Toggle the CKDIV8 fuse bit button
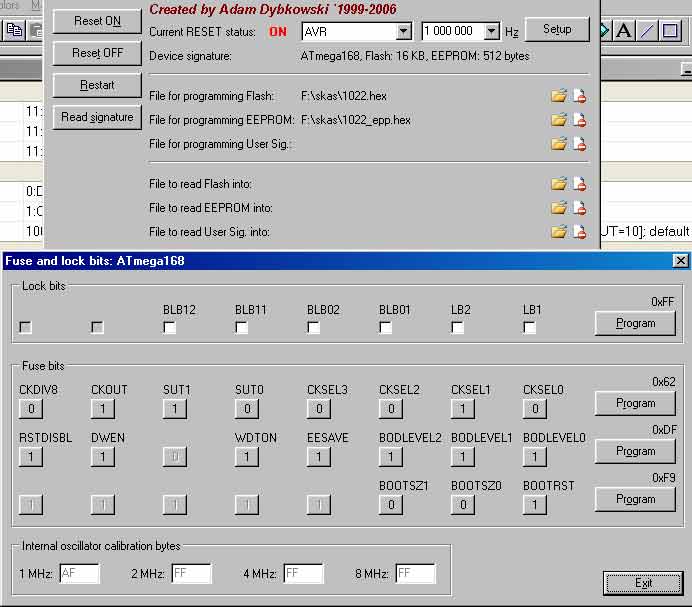Viewport: 692px width, 607px height. click(x=31, y=408)
